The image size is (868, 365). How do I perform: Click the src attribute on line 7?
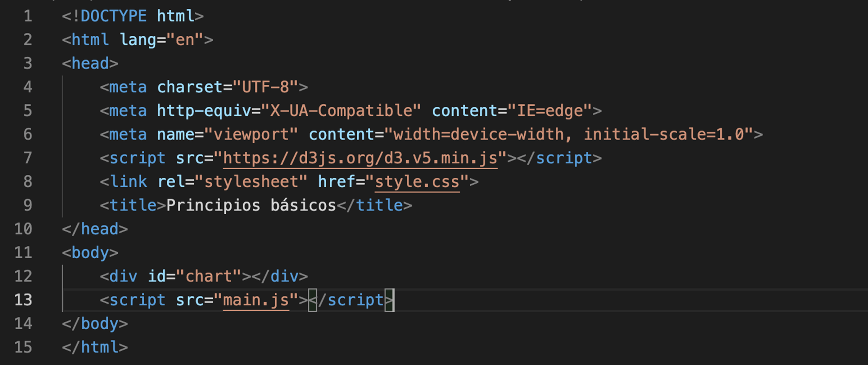(190, 158)
